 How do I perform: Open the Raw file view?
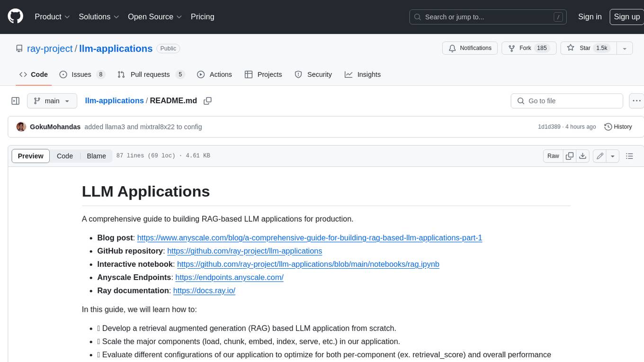click(x=553, y=156)
